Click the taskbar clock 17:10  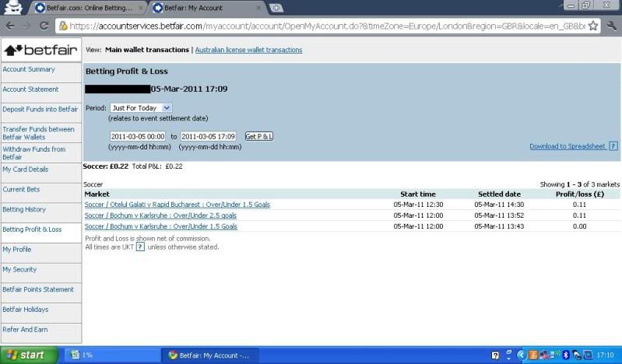coord(605,355)
